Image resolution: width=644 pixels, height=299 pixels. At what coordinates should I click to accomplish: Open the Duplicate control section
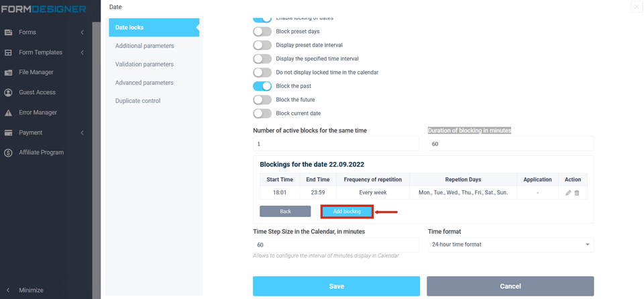coord(138,101)
